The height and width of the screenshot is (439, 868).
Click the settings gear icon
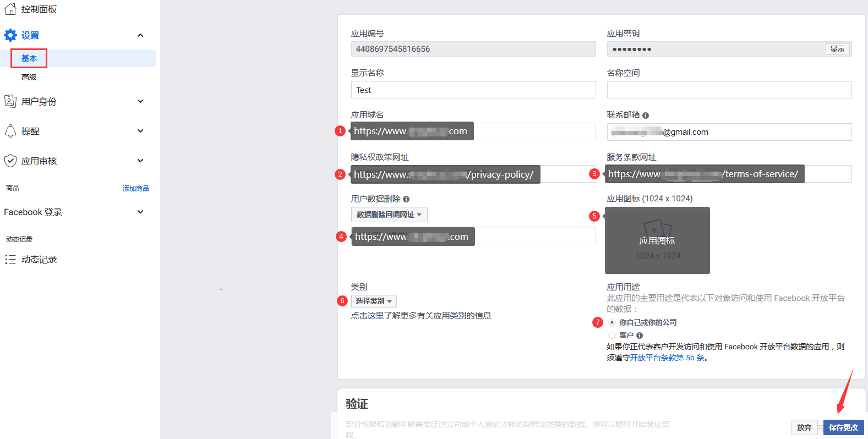pyautogui.click(x=10, y=35)
